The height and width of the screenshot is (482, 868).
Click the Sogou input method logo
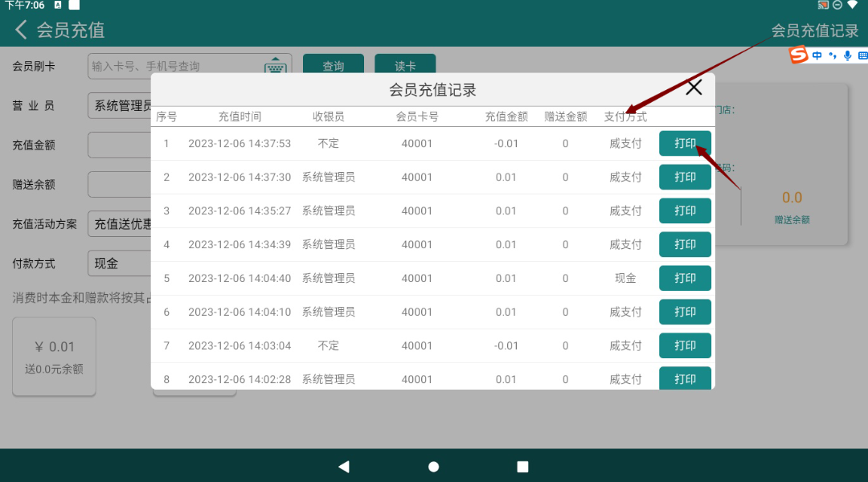pos(798,55)
